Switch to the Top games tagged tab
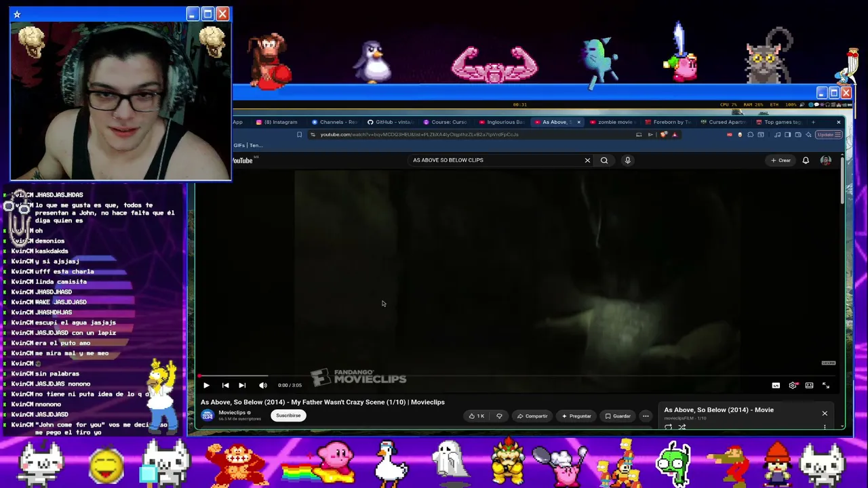 coord(780,122)
